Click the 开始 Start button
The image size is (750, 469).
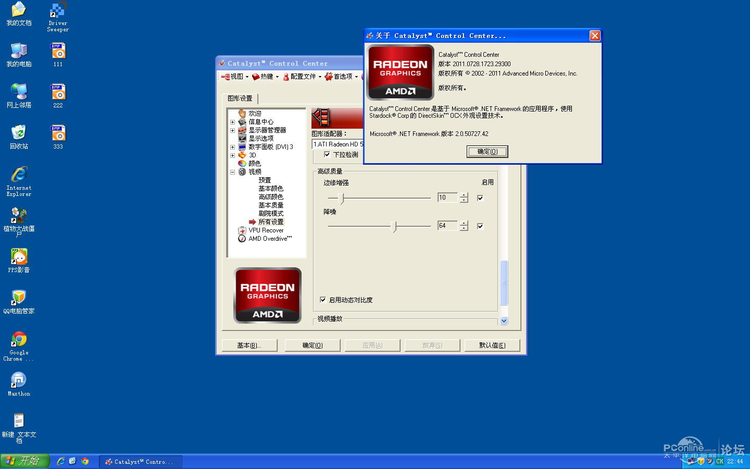click(x=24, y=461)
